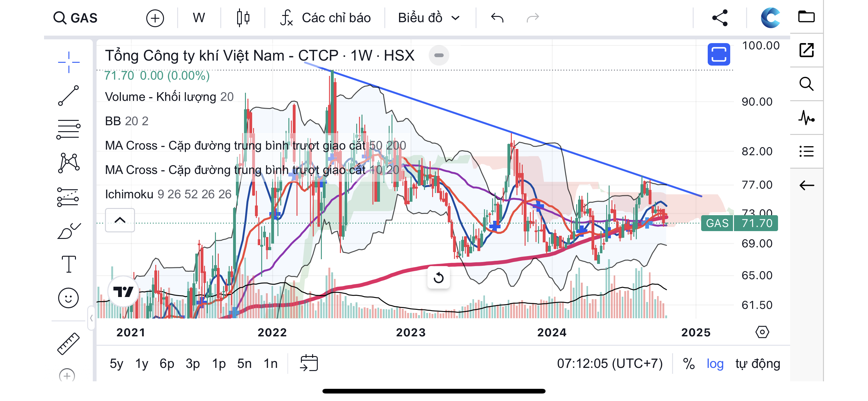The height and width of the screenshot is (401, 868).
Task: Click the 2025 label on time axis
Action: (x=696, y=332)
